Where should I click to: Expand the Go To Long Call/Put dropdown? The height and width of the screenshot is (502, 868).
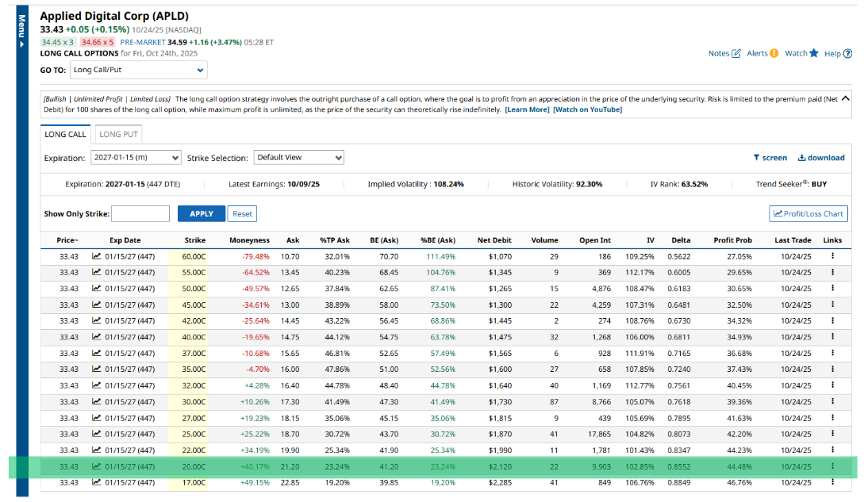point(138,70)
